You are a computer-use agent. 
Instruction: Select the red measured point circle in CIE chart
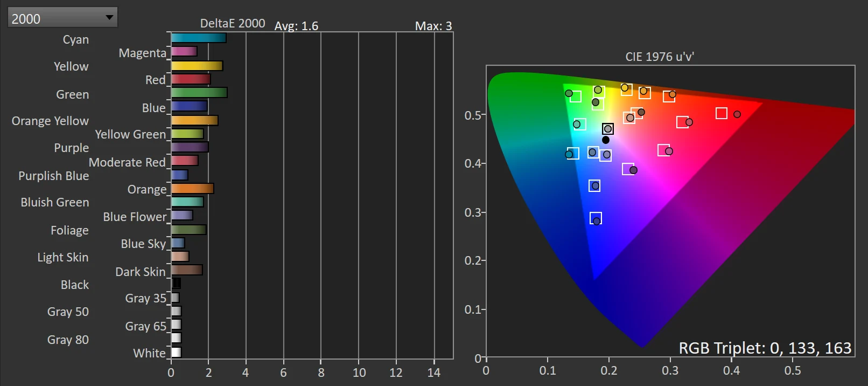(x=737, y=114)
